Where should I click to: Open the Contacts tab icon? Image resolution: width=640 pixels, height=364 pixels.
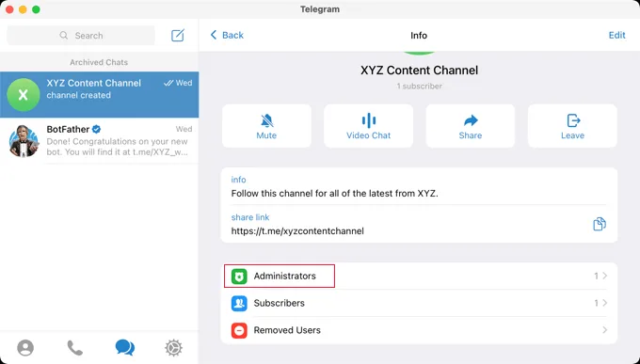(25, 348)
